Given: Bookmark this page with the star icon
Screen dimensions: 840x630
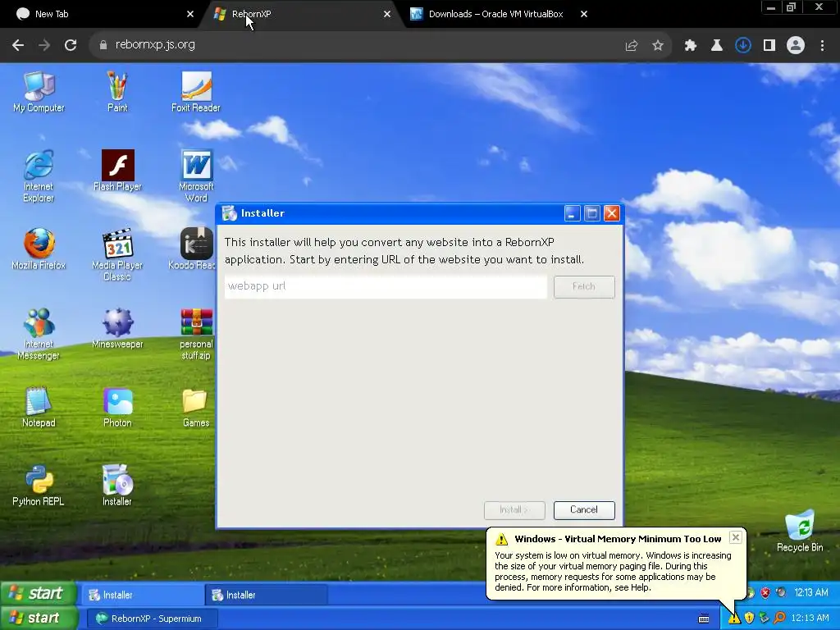Looking at the screenshot, I should [658, 46].
